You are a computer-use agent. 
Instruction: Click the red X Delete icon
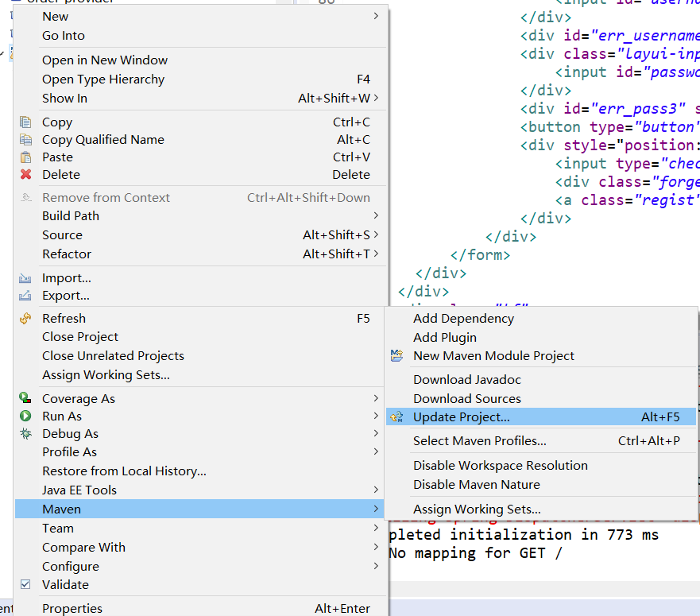[26, 174]
